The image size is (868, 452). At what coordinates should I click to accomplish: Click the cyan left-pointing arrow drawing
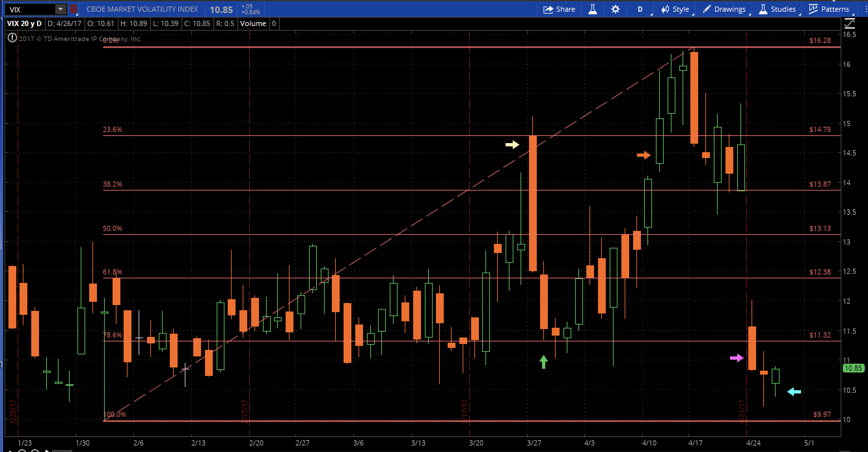pos(794,392)
